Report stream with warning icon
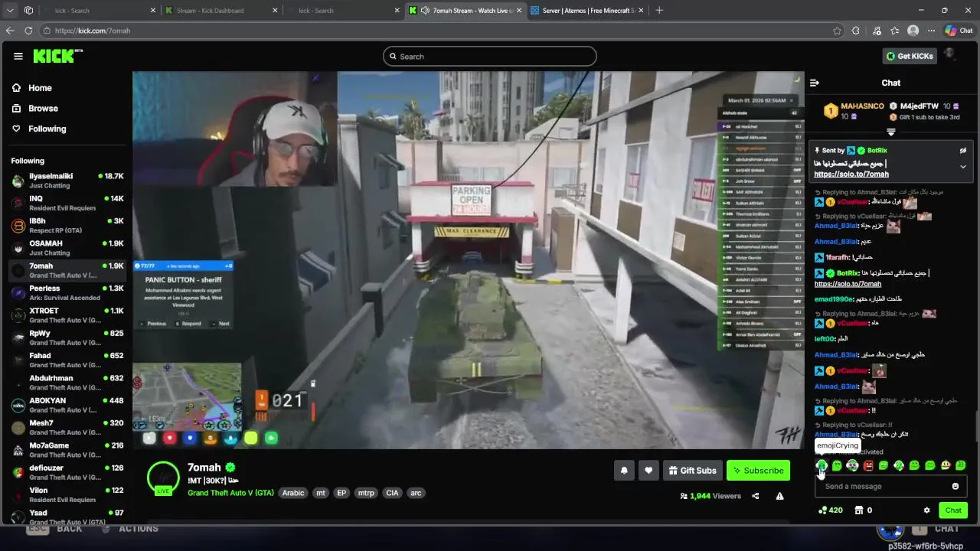Viewport: 980px width, 551px height. 779,496
